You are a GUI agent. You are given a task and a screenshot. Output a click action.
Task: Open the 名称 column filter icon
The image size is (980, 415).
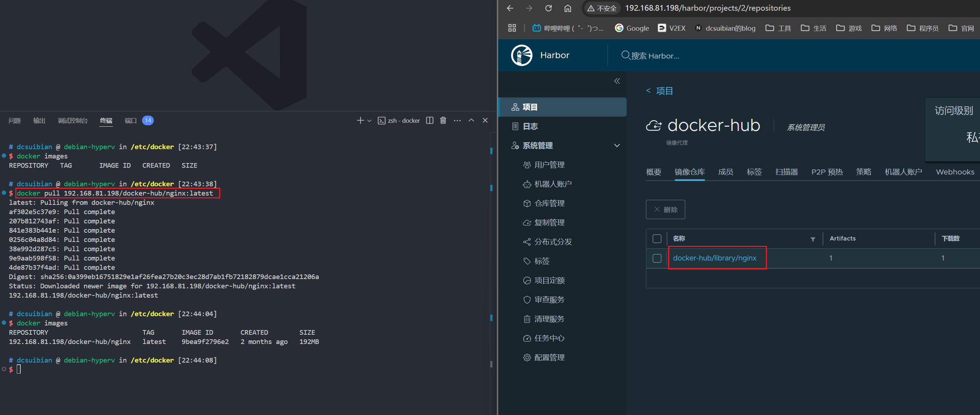(813, 239)
